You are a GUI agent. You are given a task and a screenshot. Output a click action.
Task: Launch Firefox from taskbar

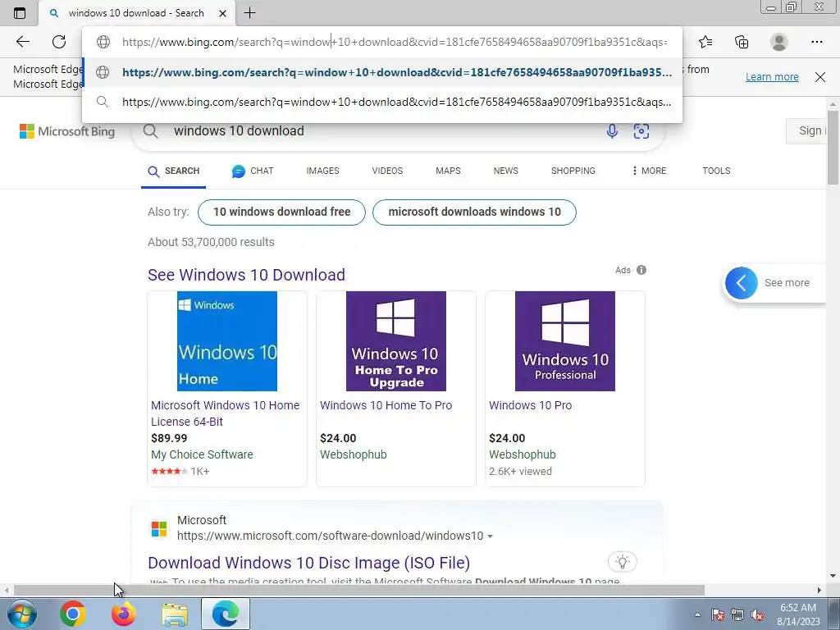(124, 614)
